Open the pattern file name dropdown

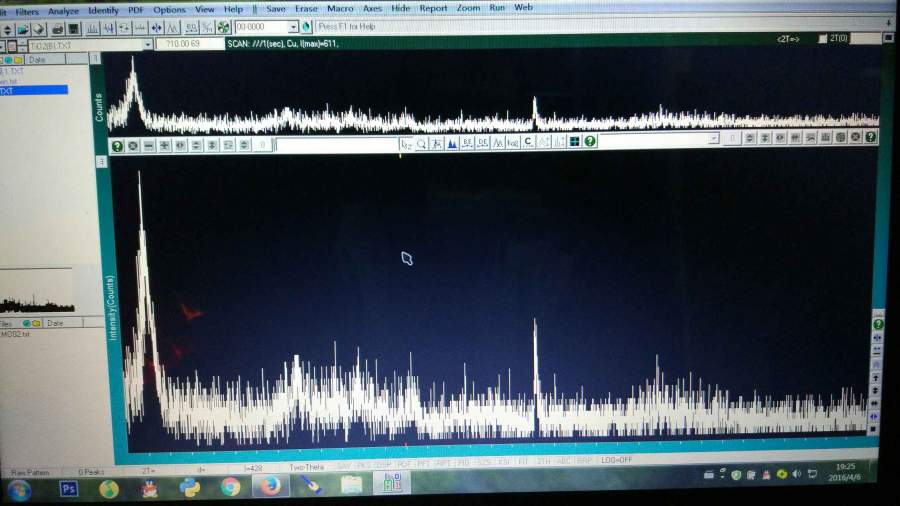pyautogui.click(x=148, y=44)
